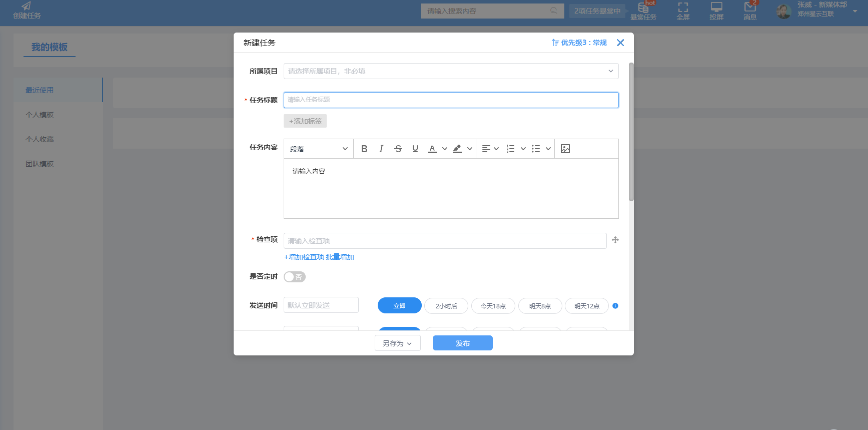The height and width of the screenshot is (430, 868).
Task: Open the 个人模板 tab in sidebar
Action: (40, 115)
